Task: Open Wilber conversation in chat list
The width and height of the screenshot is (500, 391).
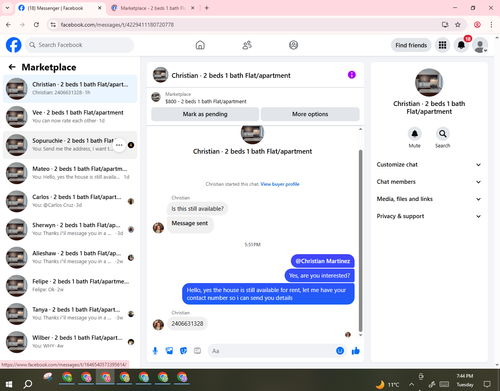Action: (x=70, y=342)
